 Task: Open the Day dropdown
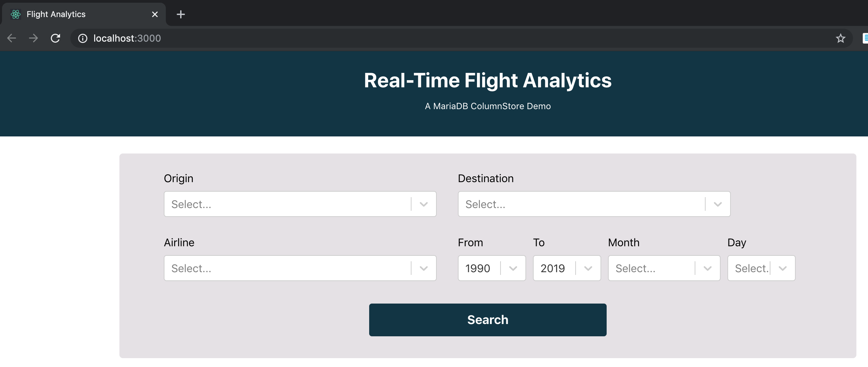click(761, 268)
